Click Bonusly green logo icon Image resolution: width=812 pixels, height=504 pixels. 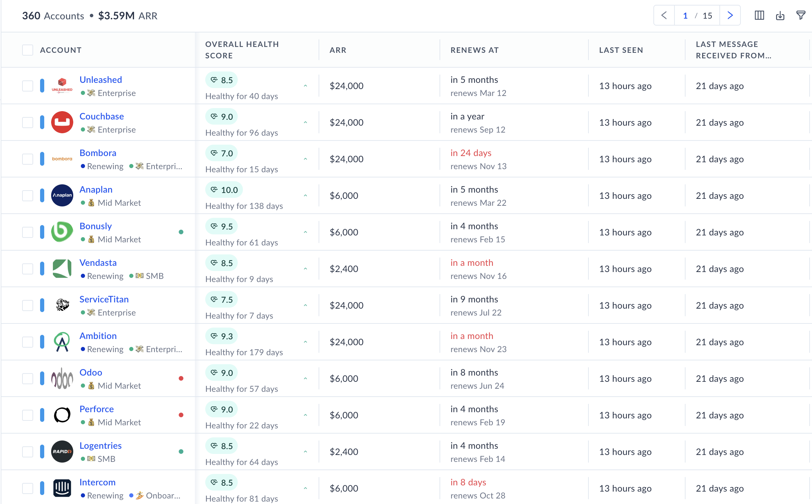click(62, 232)
